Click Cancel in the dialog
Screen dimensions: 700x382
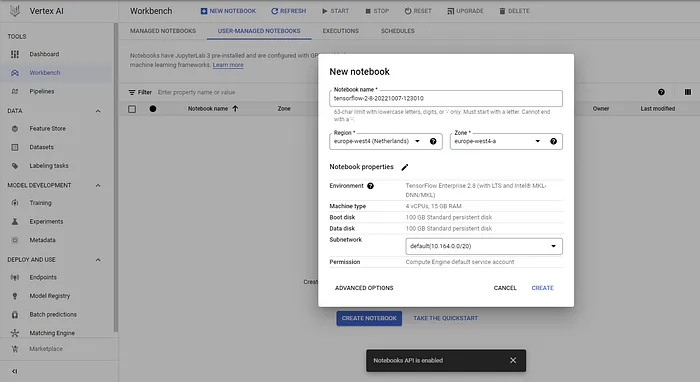505,288
